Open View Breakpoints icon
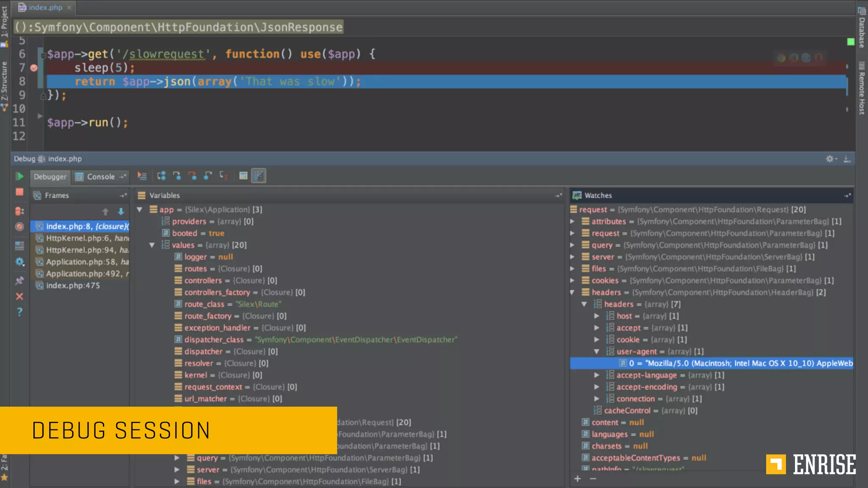Viewport: 868px width, 488px height. point(19,211)
